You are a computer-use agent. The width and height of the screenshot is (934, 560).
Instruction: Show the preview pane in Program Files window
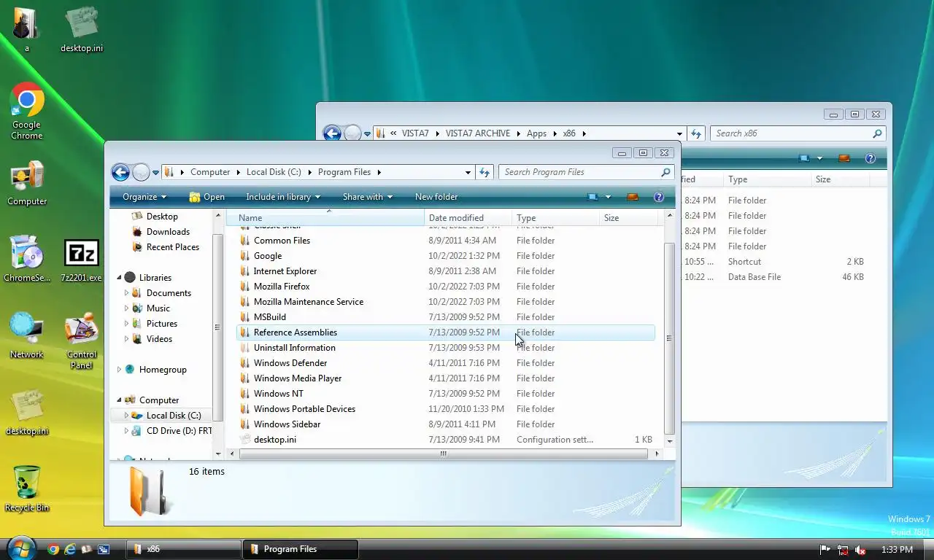(633, 197)
